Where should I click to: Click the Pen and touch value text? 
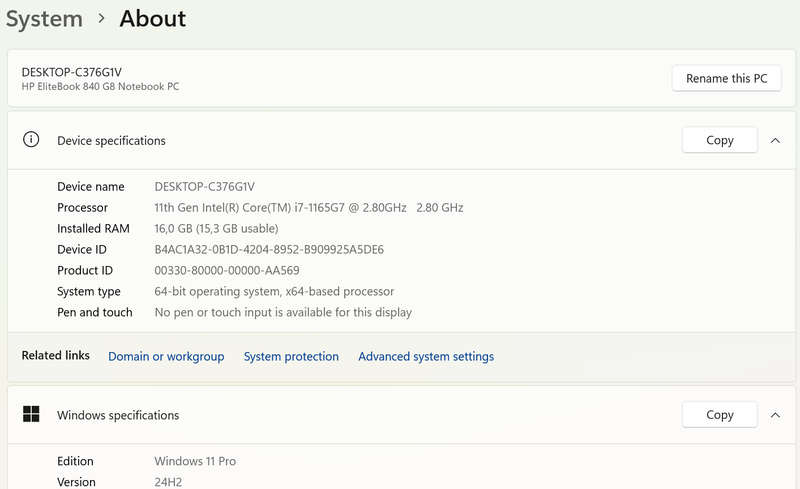pos(283,312)
